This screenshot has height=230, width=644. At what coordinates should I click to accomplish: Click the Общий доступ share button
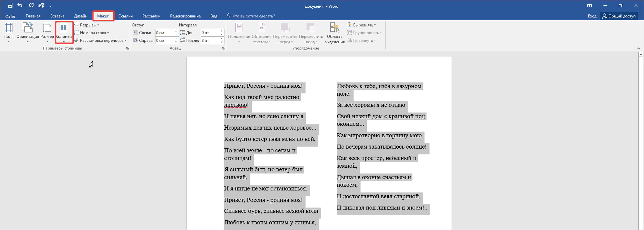point(619,16)
